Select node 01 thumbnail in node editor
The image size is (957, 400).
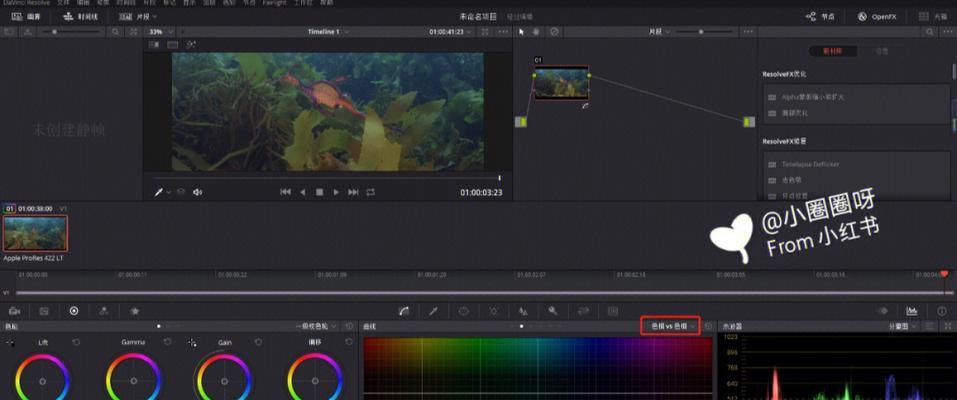(x=562, y=84)
